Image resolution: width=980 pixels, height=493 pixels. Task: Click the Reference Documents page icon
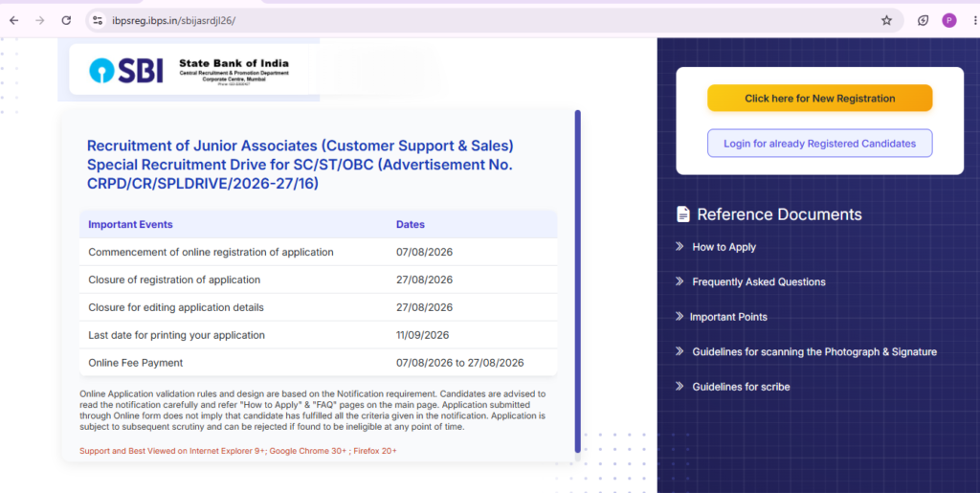pyautogui.click(x=683, y=214)
